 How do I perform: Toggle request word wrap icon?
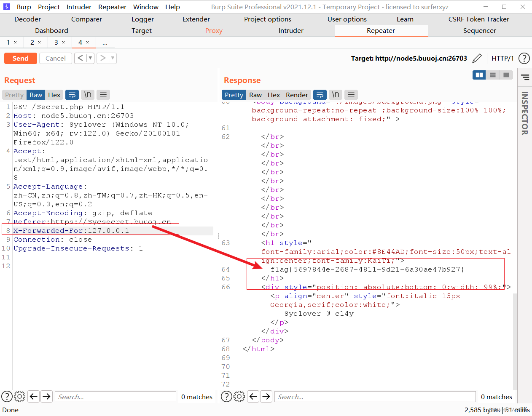(x=72, y=95)
